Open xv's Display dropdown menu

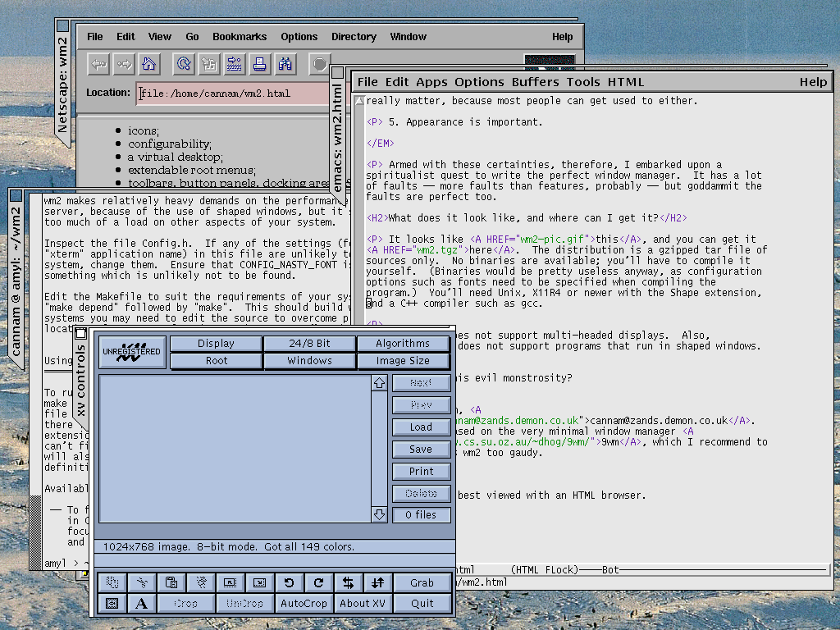pyautogui.click(x=217, y=344)
